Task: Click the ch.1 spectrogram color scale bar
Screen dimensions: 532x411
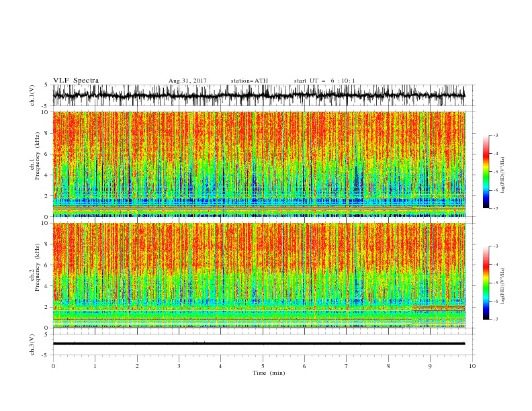Action: (486, 172)
